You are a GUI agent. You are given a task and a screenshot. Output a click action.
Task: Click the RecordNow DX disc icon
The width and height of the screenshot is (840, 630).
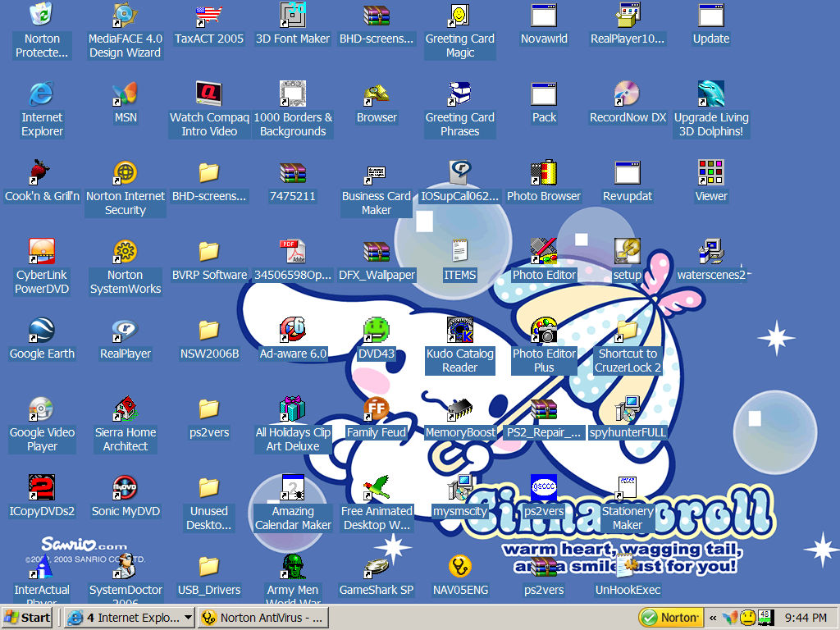[x=627, y=94]
